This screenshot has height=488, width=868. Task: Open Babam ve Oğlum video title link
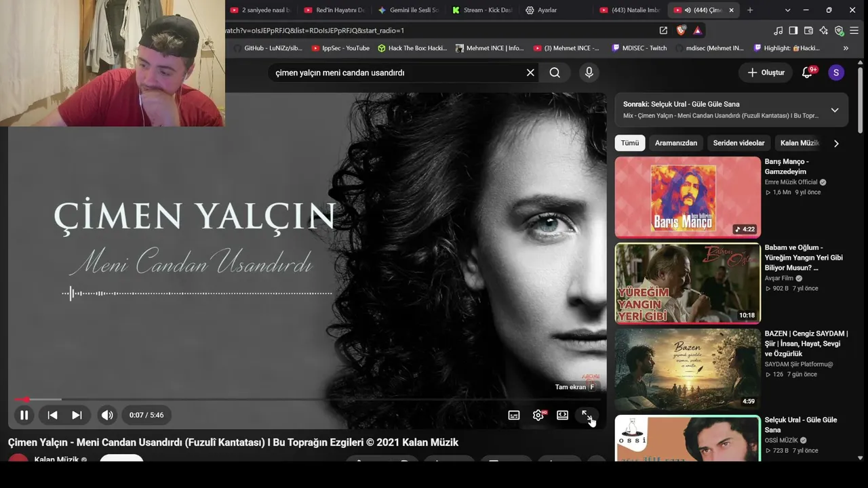point(804,258)
